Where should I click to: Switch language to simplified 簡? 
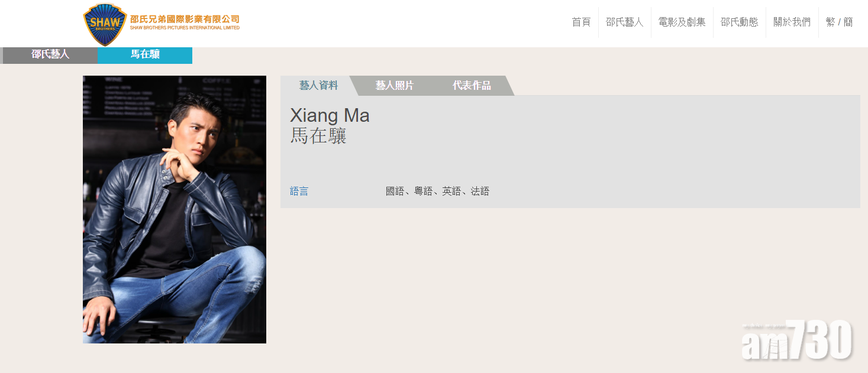(x=848, y=22)
